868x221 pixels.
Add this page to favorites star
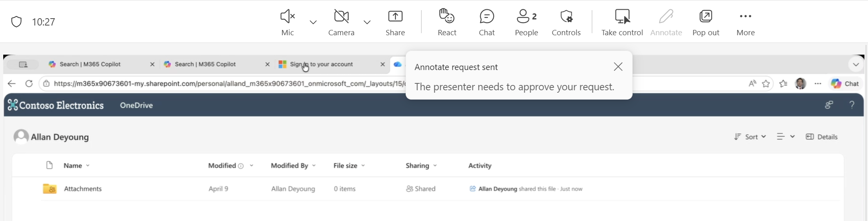click(766, 84)
